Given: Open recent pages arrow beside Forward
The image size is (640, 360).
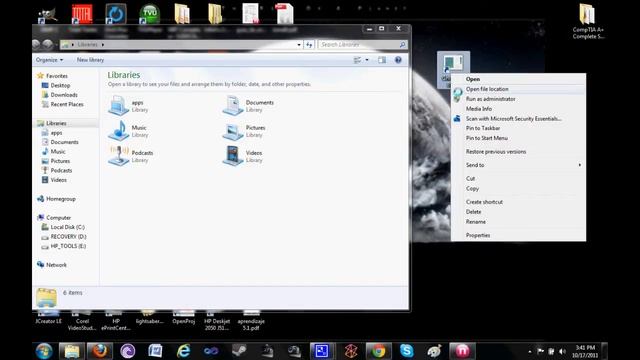Looking at the screenshot, I should 56,44.
